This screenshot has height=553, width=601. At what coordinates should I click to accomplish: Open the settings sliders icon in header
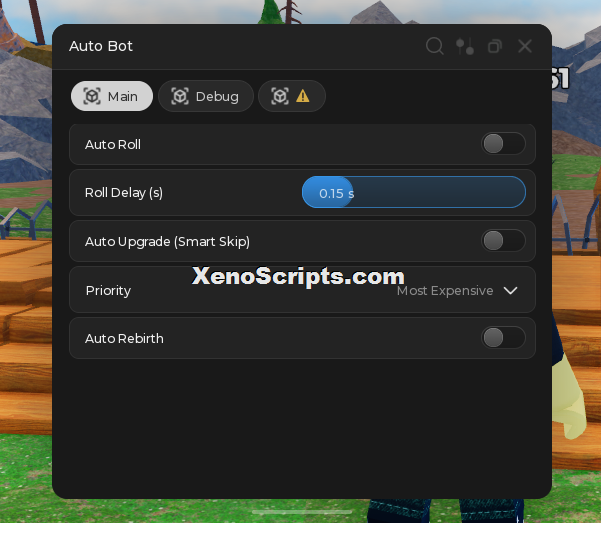tap(465, 46)
